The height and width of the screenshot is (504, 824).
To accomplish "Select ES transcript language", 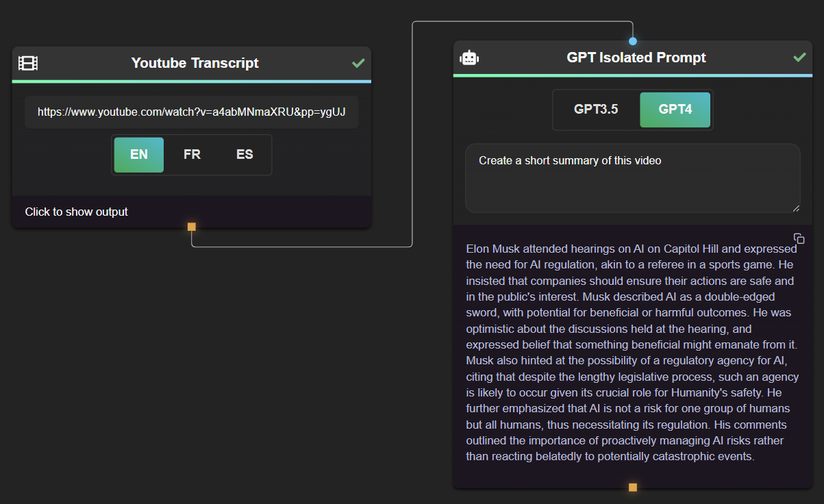I will tap(245, 155).
